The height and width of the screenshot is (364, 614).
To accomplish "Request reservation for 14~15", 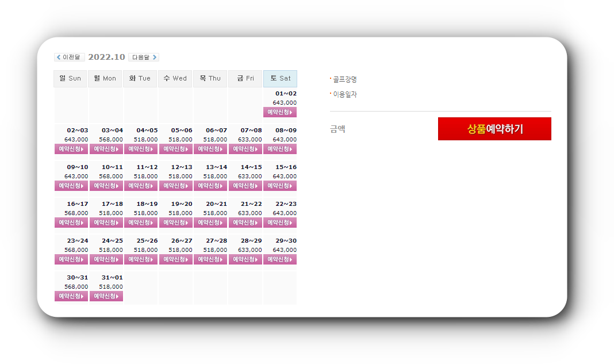I will tap(245, 186).
